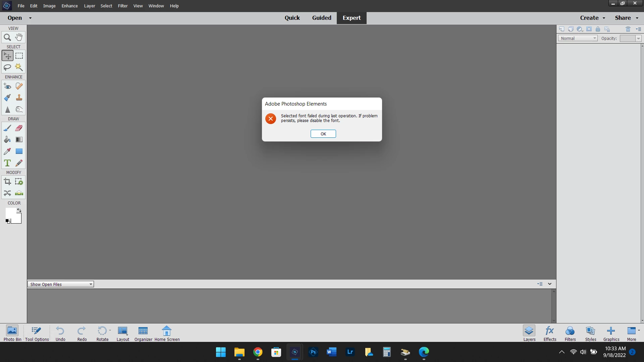Select the Zoom tool
Viewport: 644px width, 362px height.
[x=7, y=38]
